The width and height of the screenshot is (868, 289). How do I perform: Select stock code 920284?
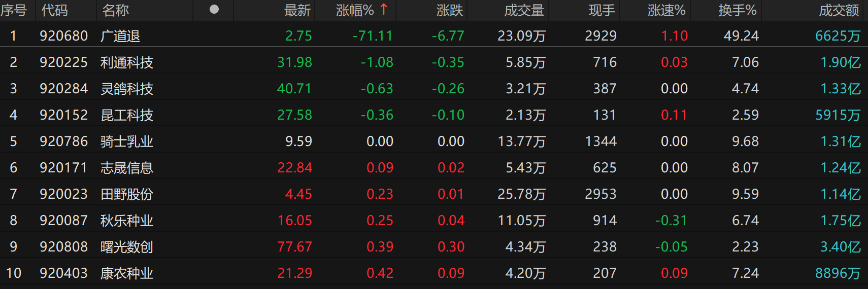pyautogui.click(x=64, y=89)
